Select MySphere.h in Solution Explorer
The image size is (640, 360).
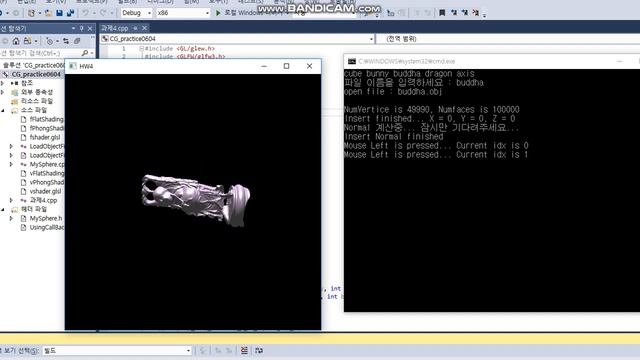[46, 218]
